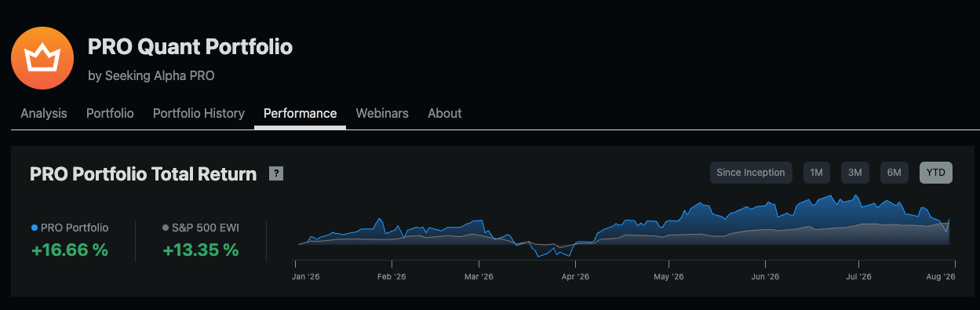Viewport: 980px width, 310px height.
Task: Click the 'by Seeking Alpha PRO' byline
Action: (151, 76)
